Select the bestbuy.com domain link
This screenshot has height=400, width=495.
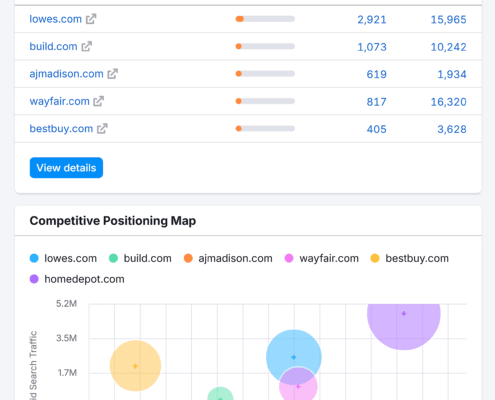coord(61,128)
